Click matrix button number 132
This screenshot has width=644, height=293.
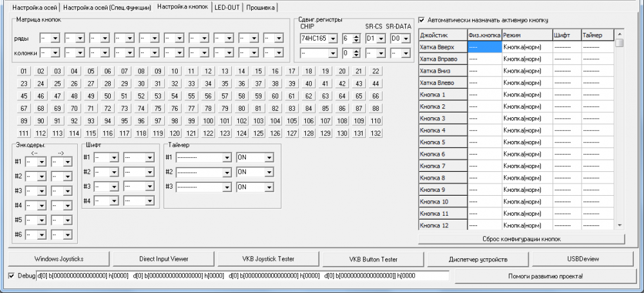point(375,133)
